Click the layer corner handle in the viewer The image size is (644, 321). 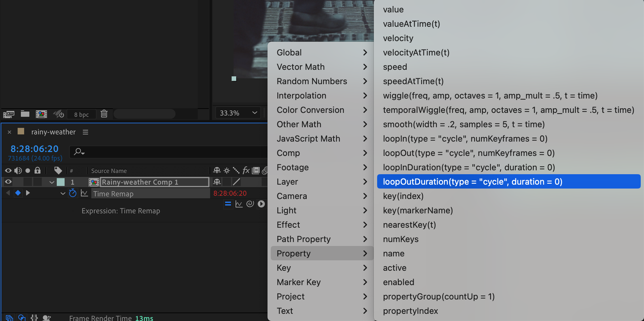point(234,79)
